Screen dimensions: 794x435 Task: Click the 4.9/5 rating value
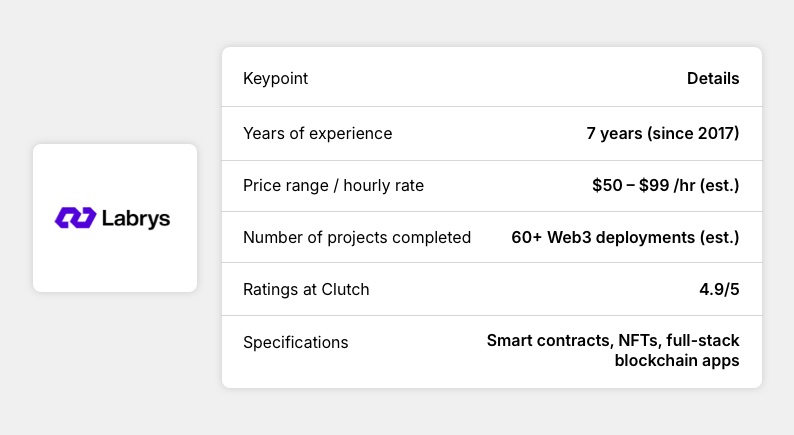[x=718, y=289]
